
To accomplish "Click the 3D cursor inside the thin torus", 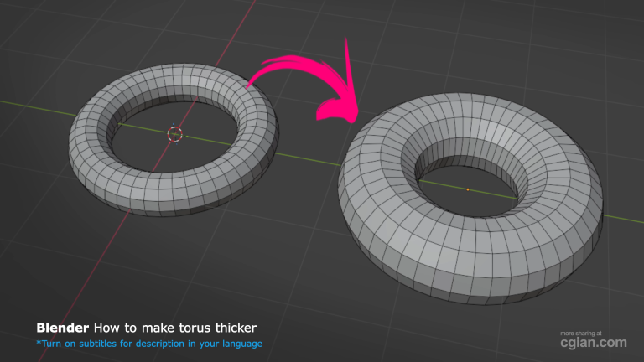I will (175, 134).
